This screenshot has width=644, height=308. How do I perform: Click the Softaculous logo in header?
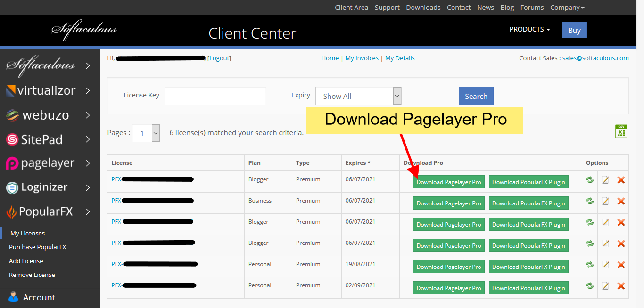(83, 30)
